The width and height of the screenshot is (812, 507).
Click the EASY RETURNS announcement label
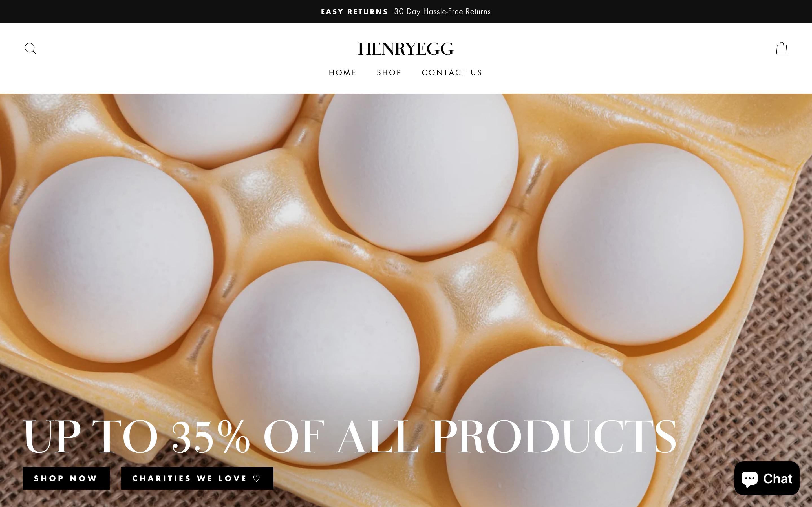[354, 12]
